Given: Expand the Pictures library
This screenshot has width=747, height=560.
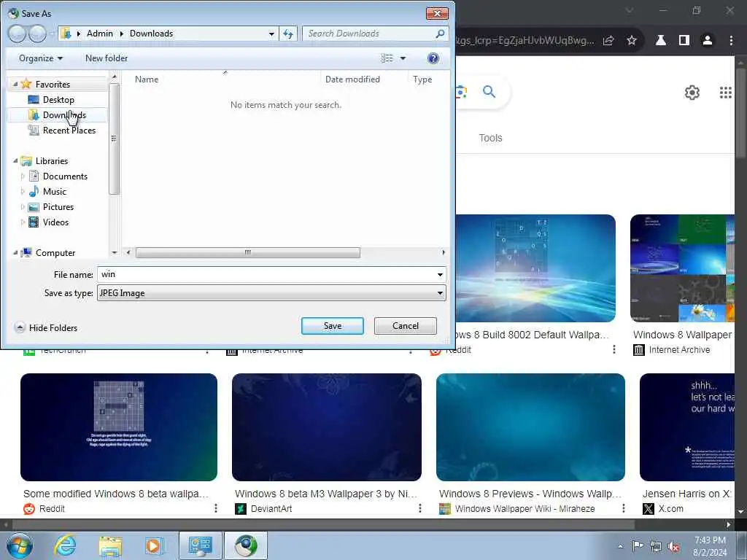Looking at the screenshot, I should tap(23, 206).
